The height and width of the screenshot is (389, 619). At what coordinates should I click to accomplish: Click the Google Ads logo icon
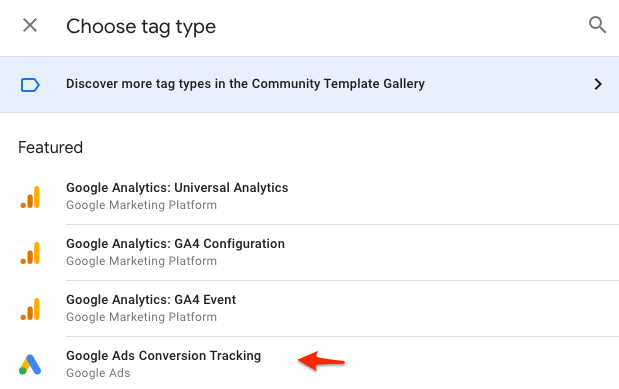30,365
